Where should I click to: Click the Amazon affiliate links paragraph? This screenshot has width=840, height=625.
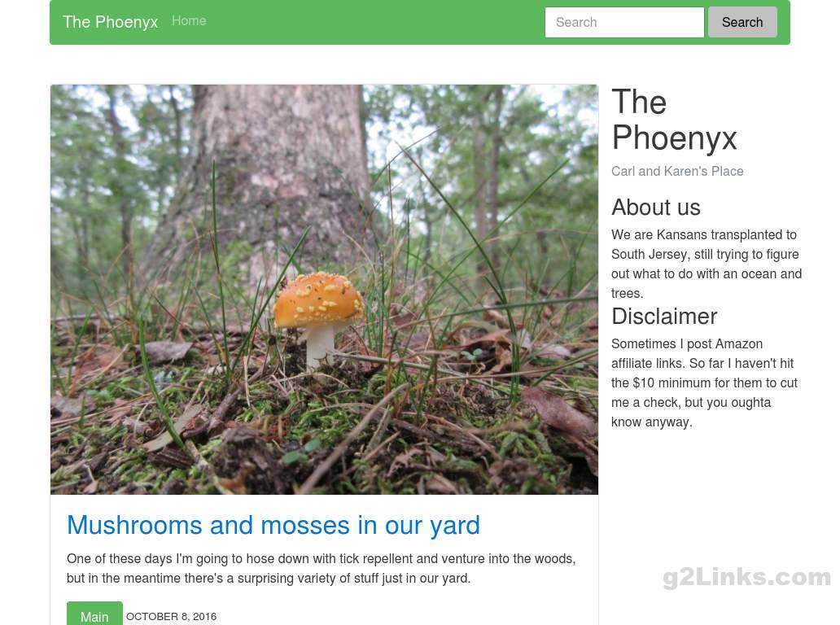pyautogui.click(x=704, y=382)
